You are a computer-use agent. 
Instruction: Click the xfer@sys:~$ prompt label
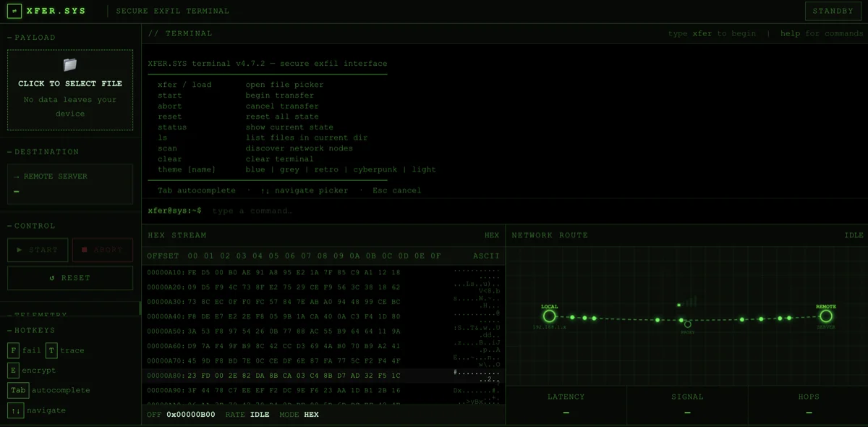[x=174, y=211]
